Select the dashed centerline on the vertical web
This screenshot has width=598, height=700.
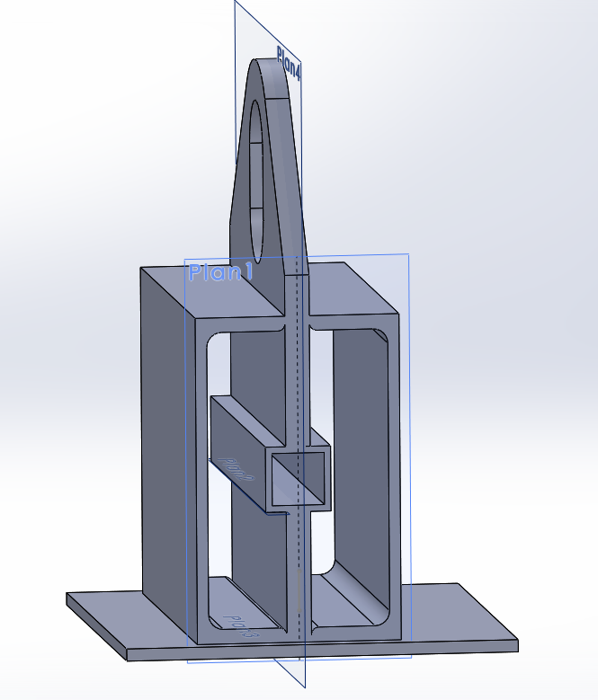pos(299,447)
